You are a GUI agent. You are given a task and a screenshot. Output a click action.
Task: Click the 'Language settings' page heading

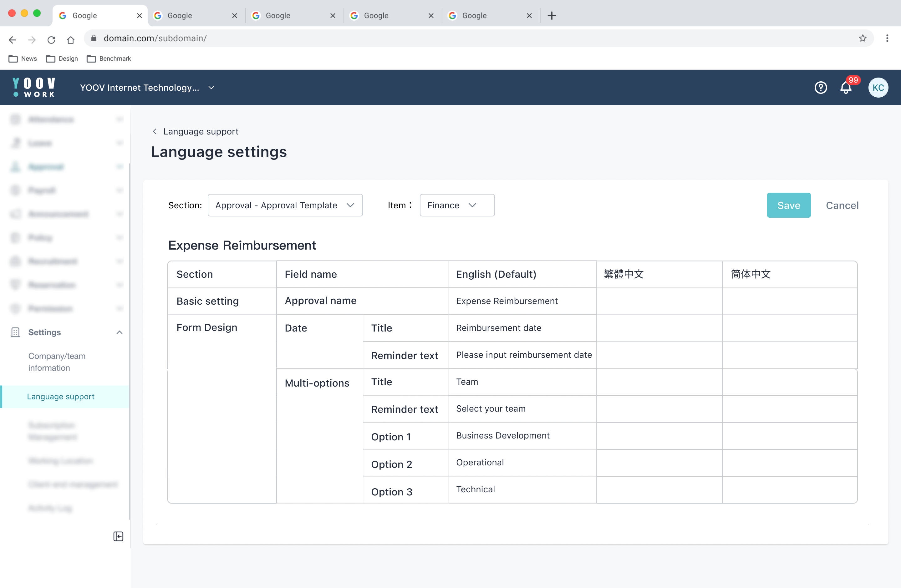point(219,152)
